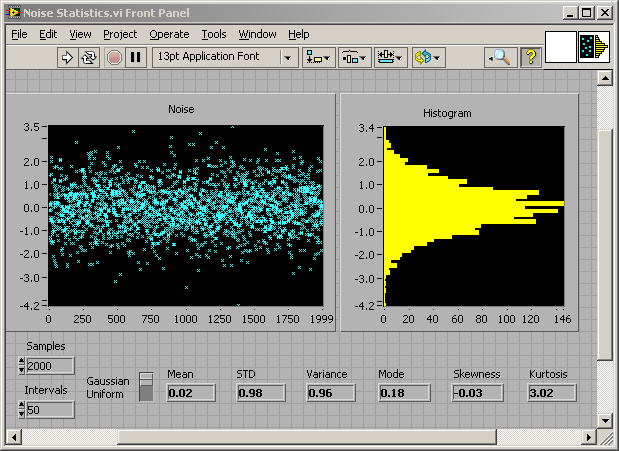Screen dimensions: 619x451
Task: Expand the 13pt Application Font dropdown
Action: point(288,58)
